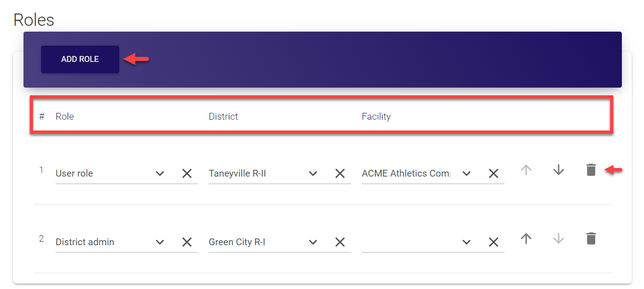Delete the District admin row
644x289 pixels.
tap(591, 238)
